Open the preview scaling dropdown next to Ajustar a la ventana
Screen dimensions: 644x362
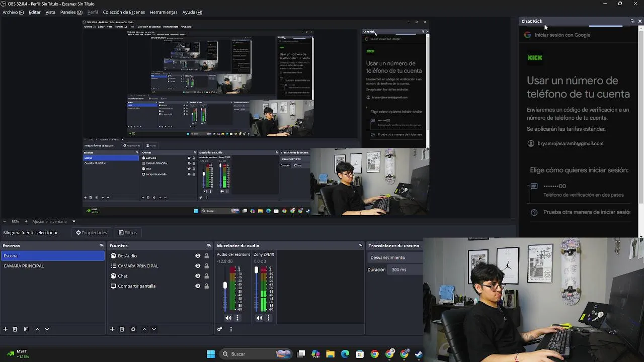pyautogui.click(x=73, y=221)
